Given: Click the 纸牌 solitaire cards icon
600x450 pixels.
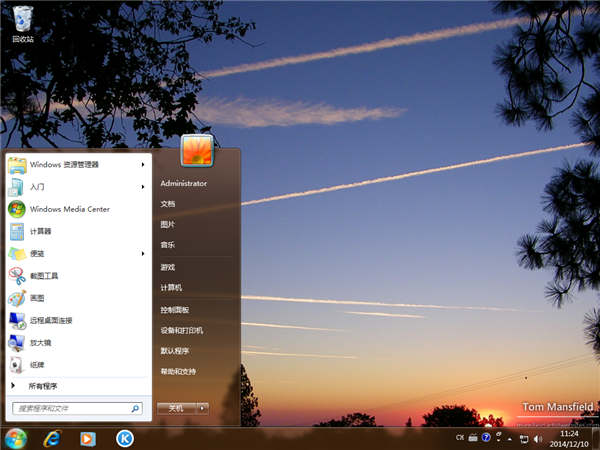Looking at the screenshot, I should click(16, 365).
